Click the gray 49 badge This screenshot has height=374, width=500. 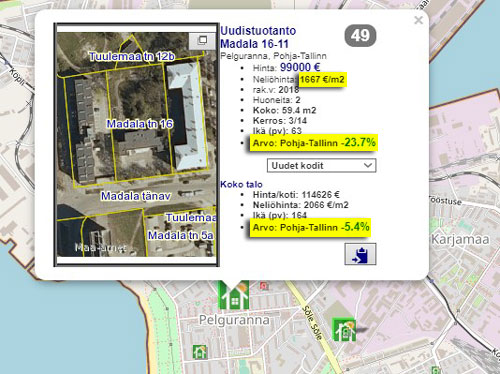pos(360,35)
